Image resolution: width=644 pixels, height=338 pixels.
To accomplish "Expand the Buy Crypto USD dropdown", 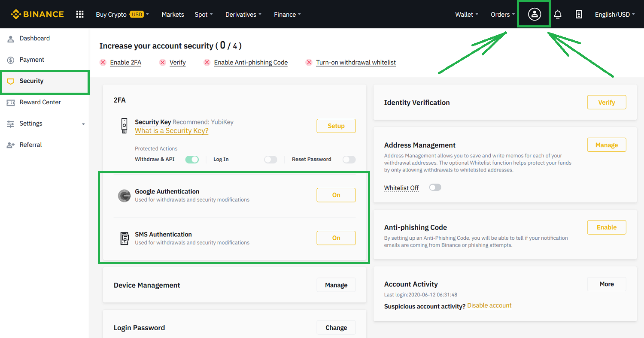I will pyautogui.click(x=122, y=15).
